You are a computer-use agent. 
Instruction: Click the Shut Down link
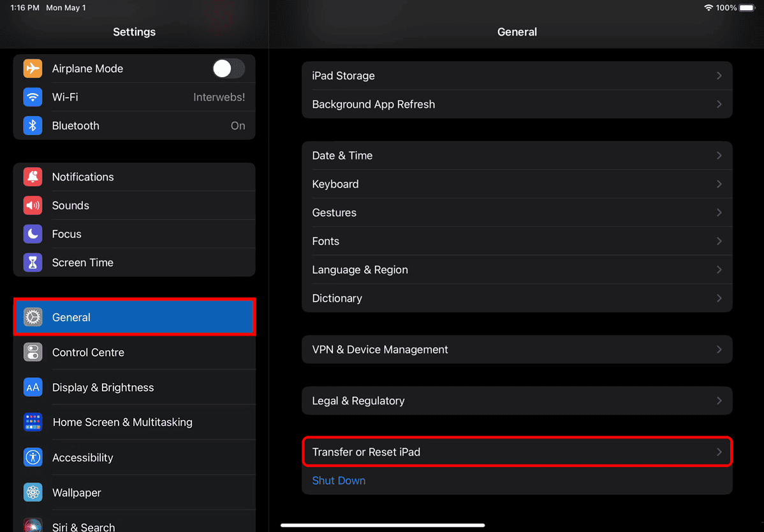coord(339,480)
